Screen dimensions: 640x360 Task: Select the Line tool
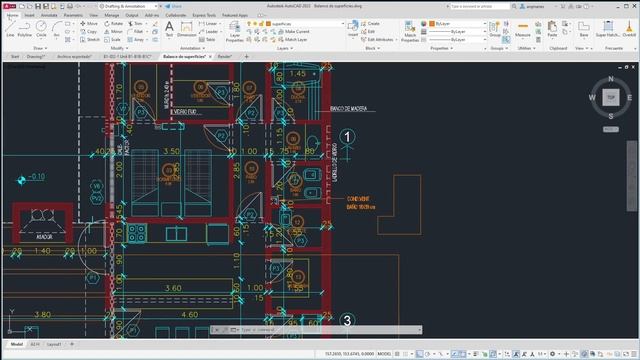[x=10, y=29]
